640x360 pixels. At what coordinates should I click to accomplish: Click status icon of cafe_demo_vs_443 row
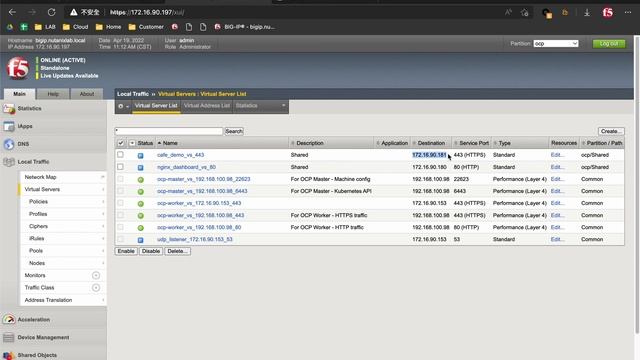pos(140,156)
